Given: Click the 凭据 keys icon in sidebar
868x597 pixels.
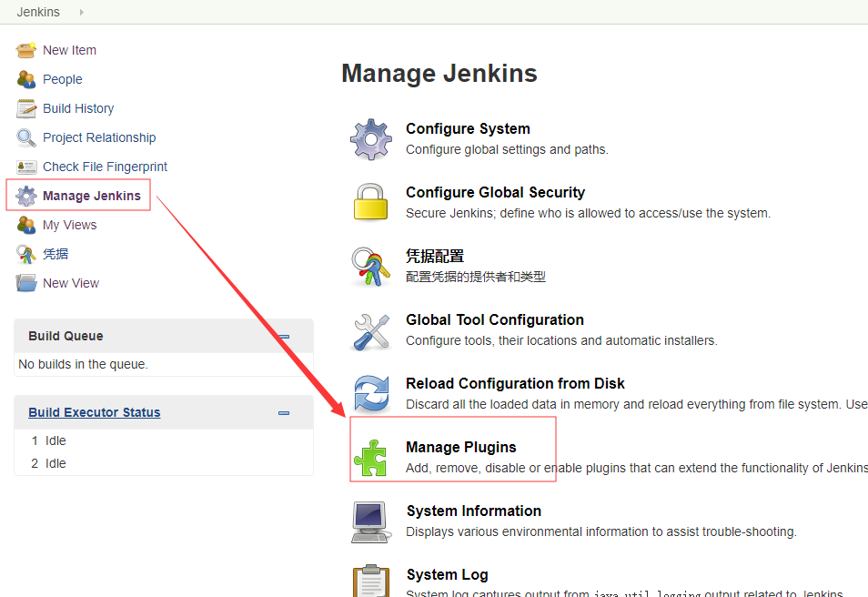Looking at the screenshot, I should click(x=26, y=255).
